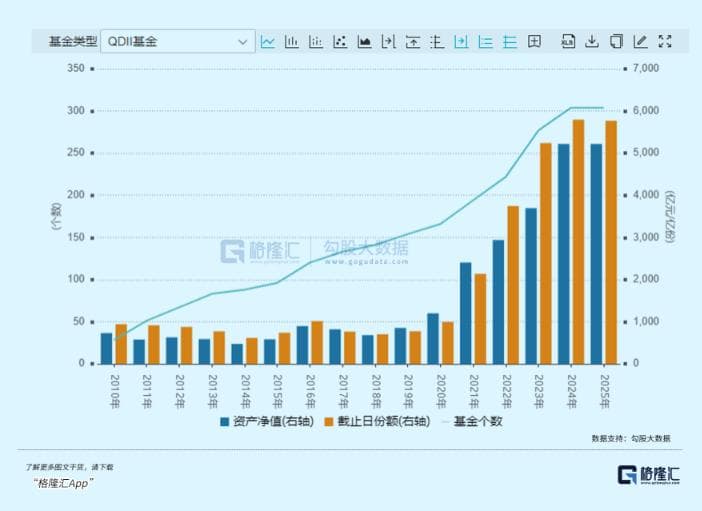Click the dropdown chevron beside QDII基金
Image resolution: width=702 pixels, height=511 pixels.
click(243, 41)
